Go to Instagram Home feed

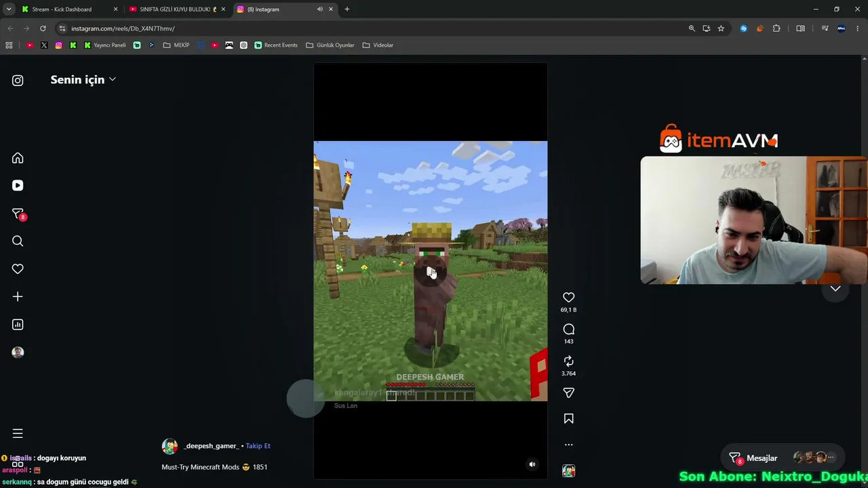click(x=18, y=158)
